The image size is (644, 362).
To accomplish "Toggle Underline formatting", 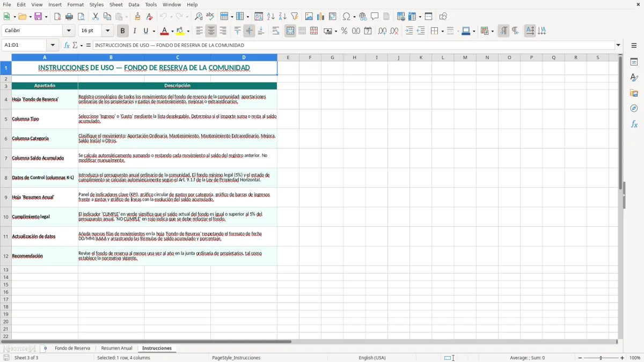I will (x=145, y=31).
